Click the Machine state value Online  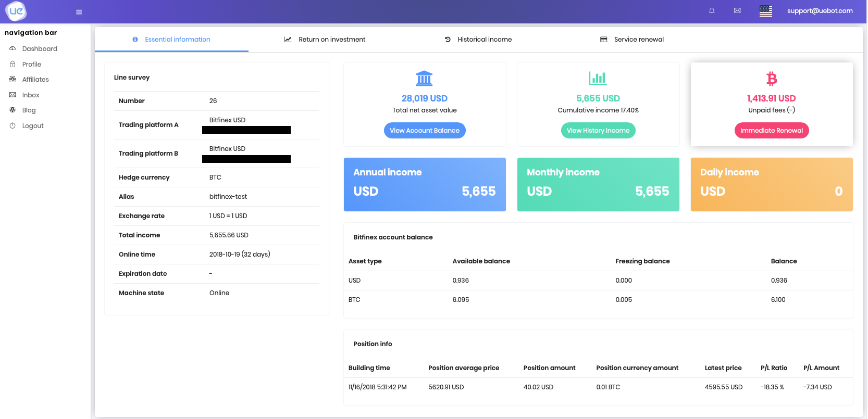coord(219,293)
